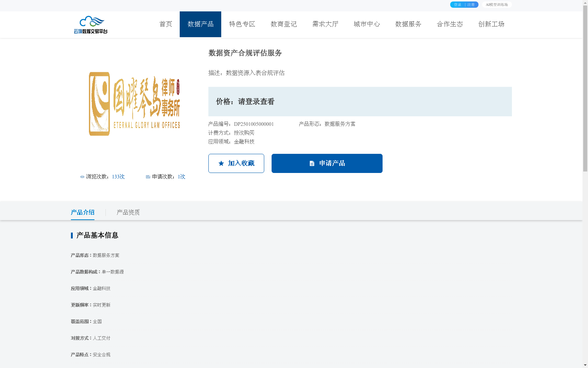Click the page vertical scrollbar thumb
The height and width of the screenshot is (368, 588).
click(x=585, y=89)
